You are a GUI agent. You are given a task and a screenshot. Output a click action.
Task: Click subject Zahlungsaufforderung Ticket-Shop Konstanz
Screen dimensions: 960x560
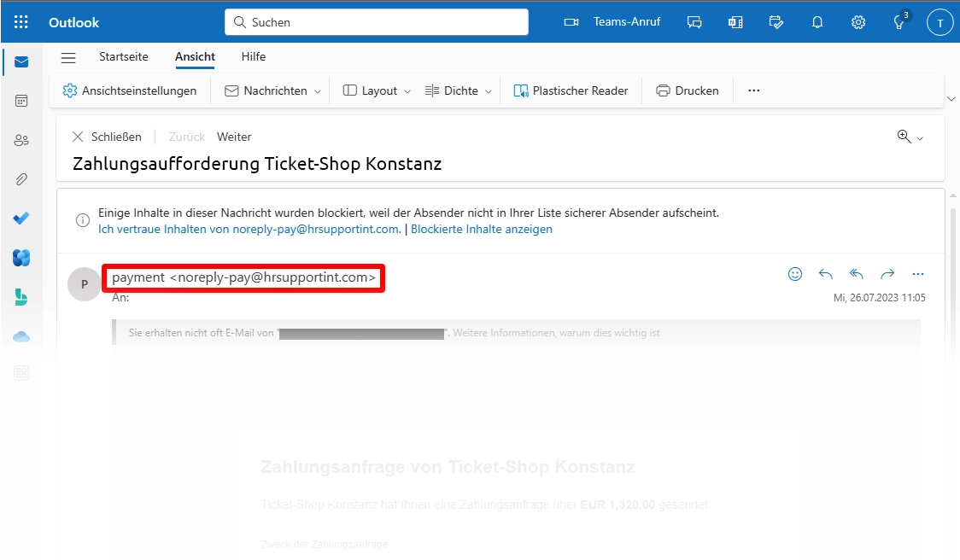click(257, 164)
